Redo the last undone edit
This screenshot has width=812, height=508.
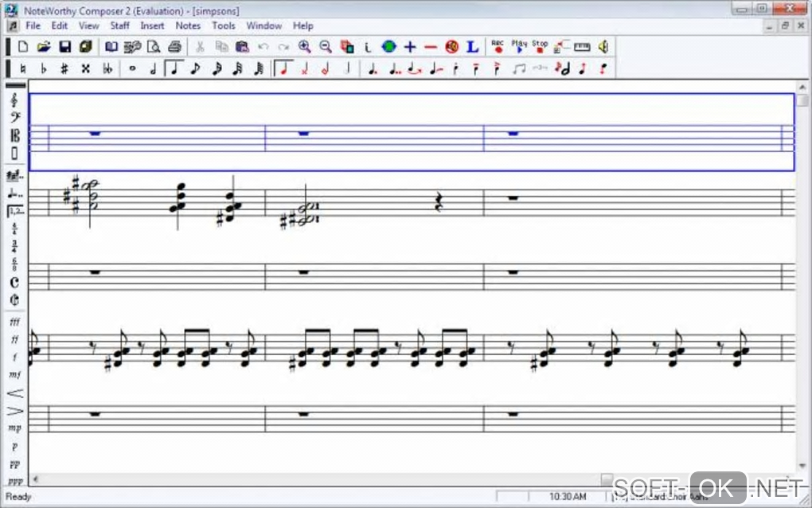pyautogui.click(x=283, y=47)
